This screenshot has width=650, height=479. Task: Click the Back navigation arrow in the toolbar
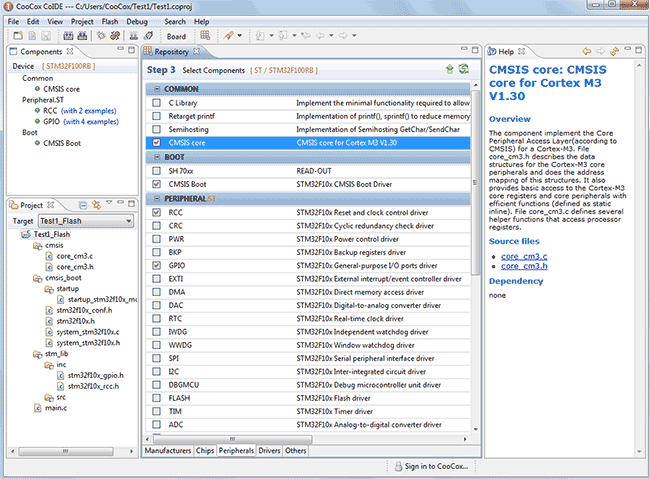pyautogui.click(x=320, y=36)
